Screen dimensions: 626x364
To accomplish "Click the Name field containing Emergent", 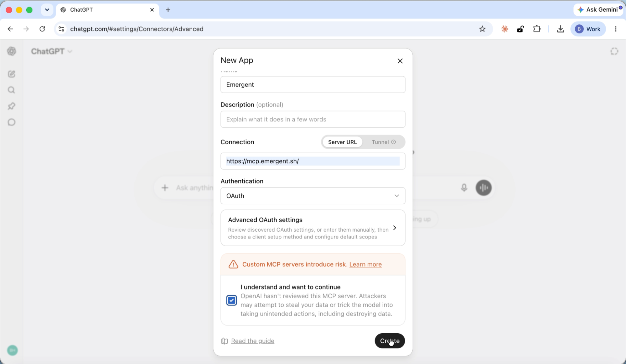I will (x=313, y=85).
